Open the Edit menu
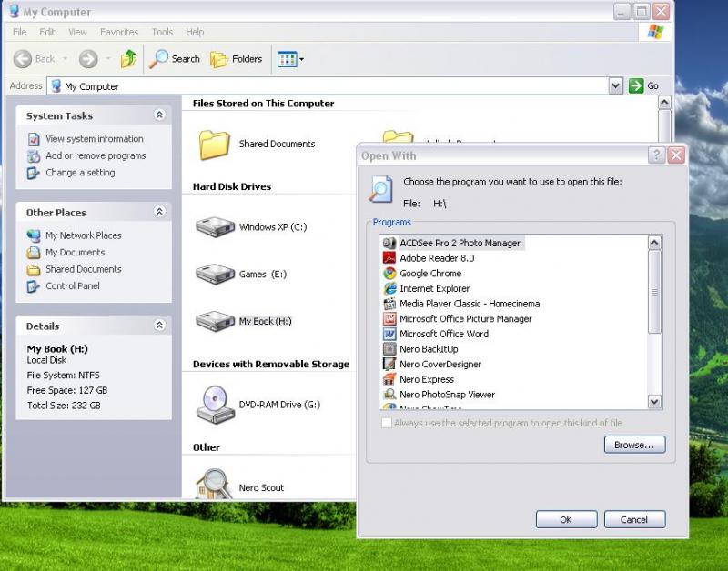The width and height of the screenshot is (728, 571). click(x=47, y=32)
